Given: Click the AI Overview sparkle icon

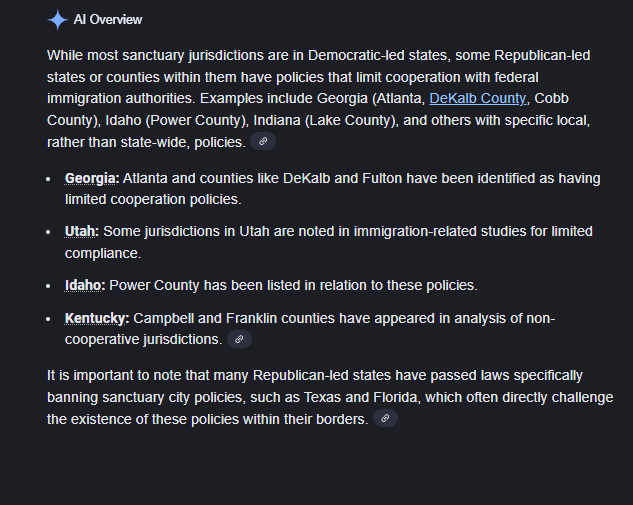Looking at the screenshot, I should 57,20.
